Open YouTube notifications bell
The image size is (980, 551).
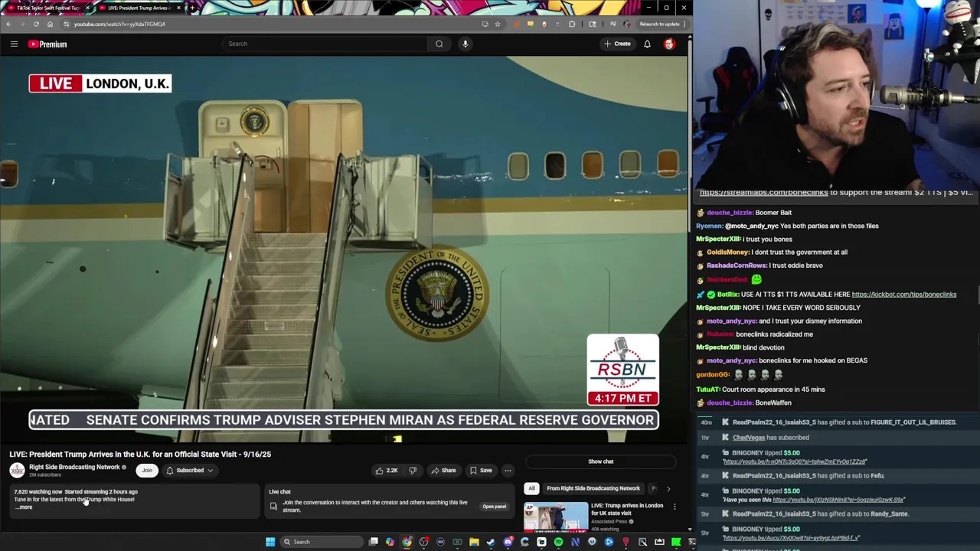[x=647, y=44]
